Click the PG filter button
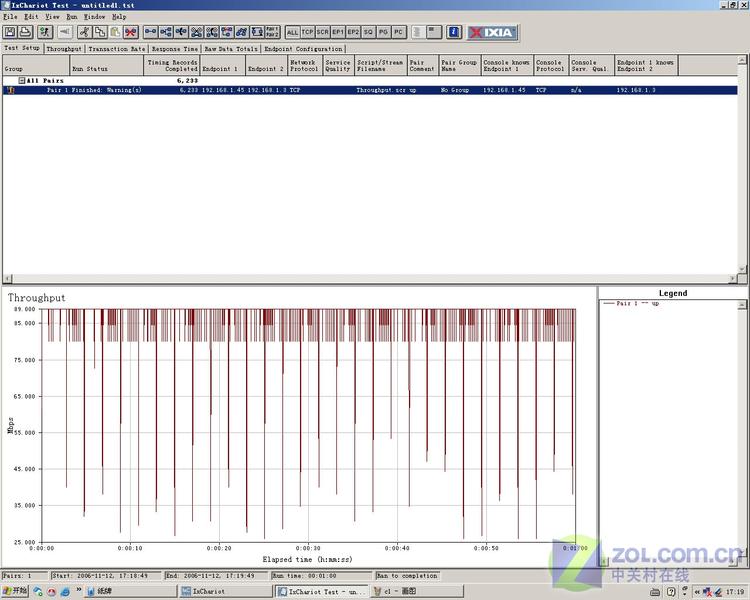The image size is (750, 600). click(x=383, y=32)
